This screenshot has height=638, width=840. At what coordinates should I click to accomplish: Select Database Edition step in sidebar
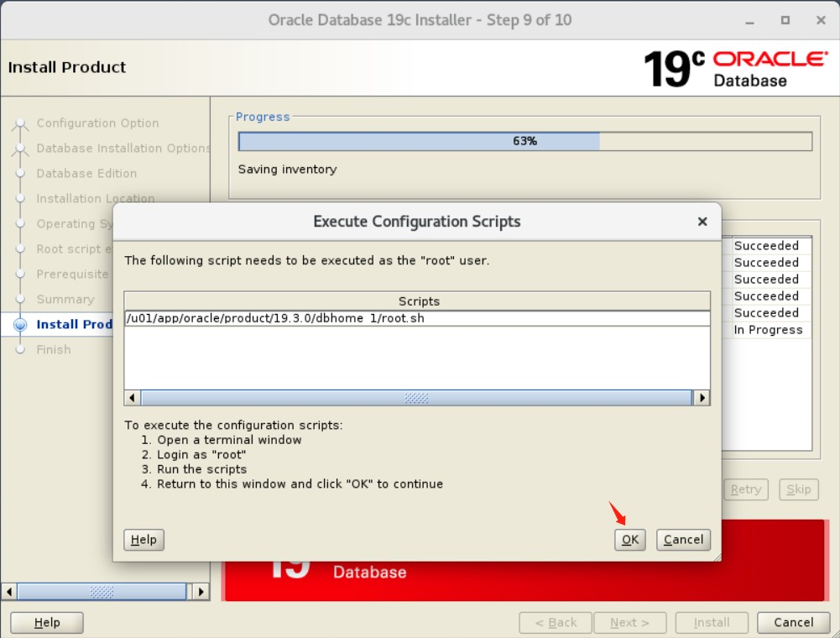86,174
